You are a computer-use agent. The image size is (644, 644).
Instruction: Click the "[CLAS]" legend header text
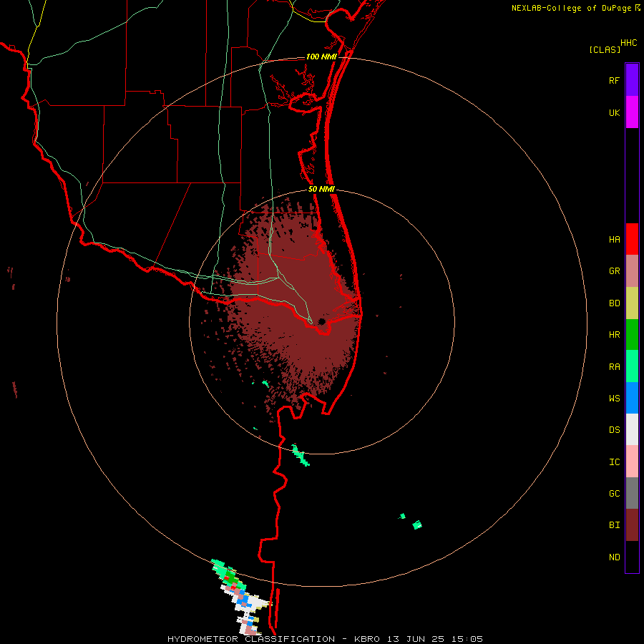[x=605, y=49]
